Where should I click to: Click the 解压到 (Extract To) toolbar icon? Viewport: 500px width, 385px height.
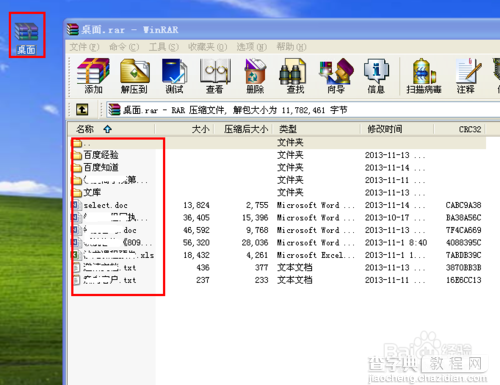[x=134, y=76]
